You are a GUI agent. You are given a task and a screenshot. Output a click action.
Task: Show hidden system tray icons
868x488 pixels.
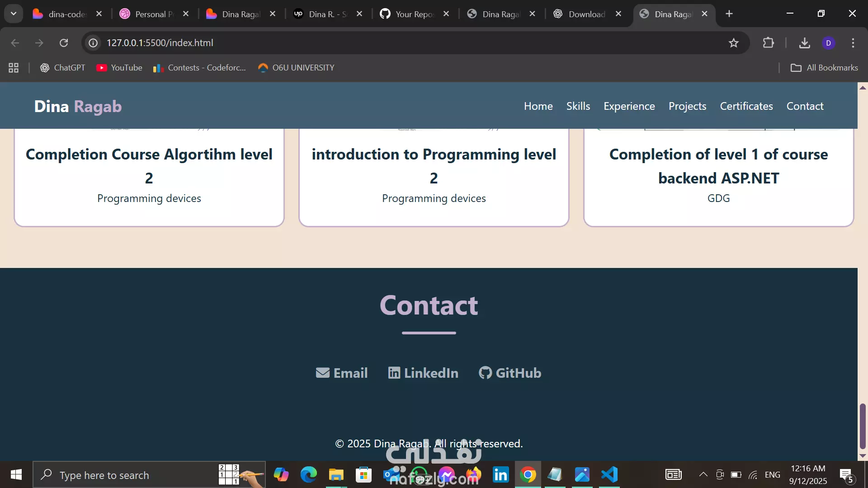703,474
